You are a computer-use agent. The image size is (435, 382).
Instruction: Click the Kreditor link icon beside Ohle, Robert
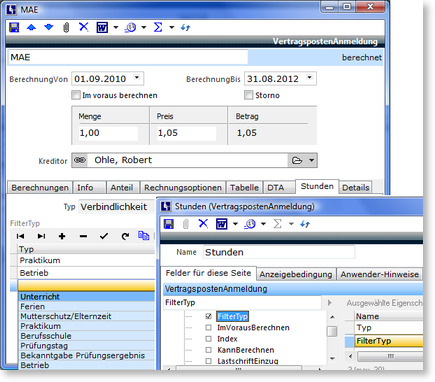[80, 160]
